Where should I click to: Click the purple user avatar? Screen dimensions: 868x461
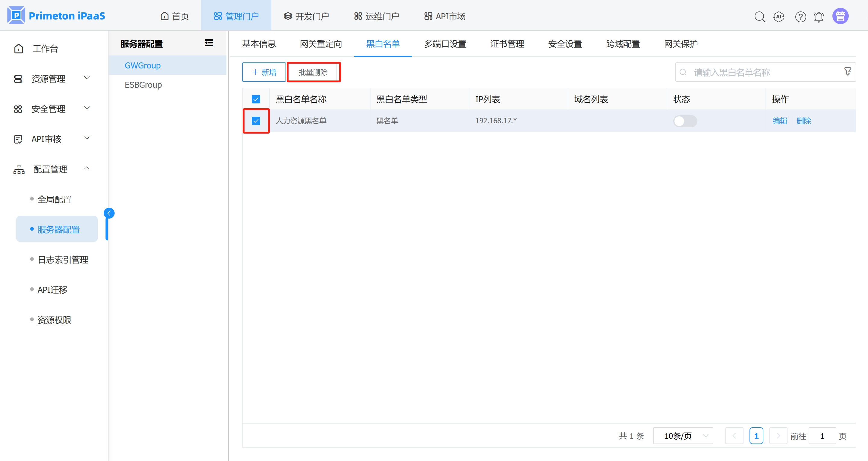pyautogui.click(x=840, y=16)
